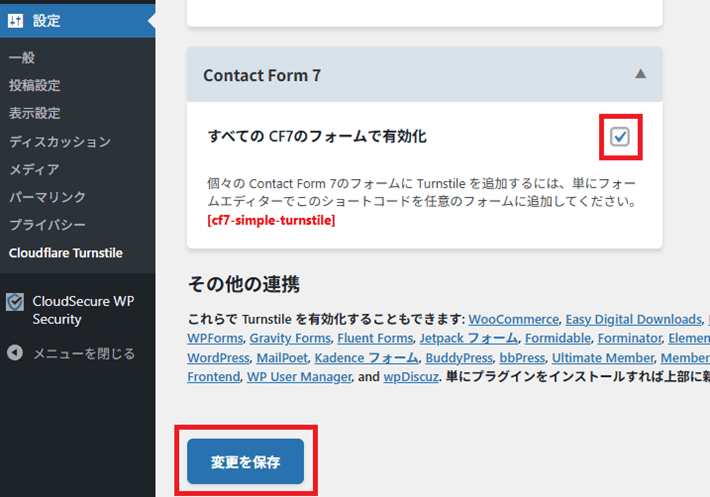The height and width of the screenshot is (497, 710).
Task: Follow the MailPoet link
Action: [282, 358]
